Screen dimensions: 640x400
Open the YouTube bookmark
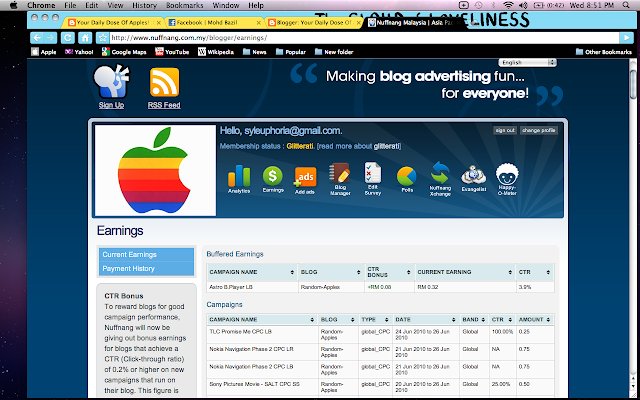[x=172, y=52]
